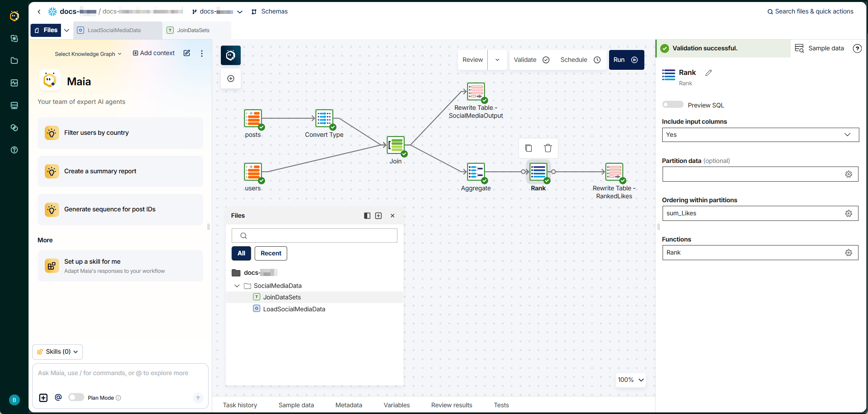Choose the Filter users by country suggestion
The width and height of the screenshot is (868, 414).
pyautogui.click(x=120, y=133)
